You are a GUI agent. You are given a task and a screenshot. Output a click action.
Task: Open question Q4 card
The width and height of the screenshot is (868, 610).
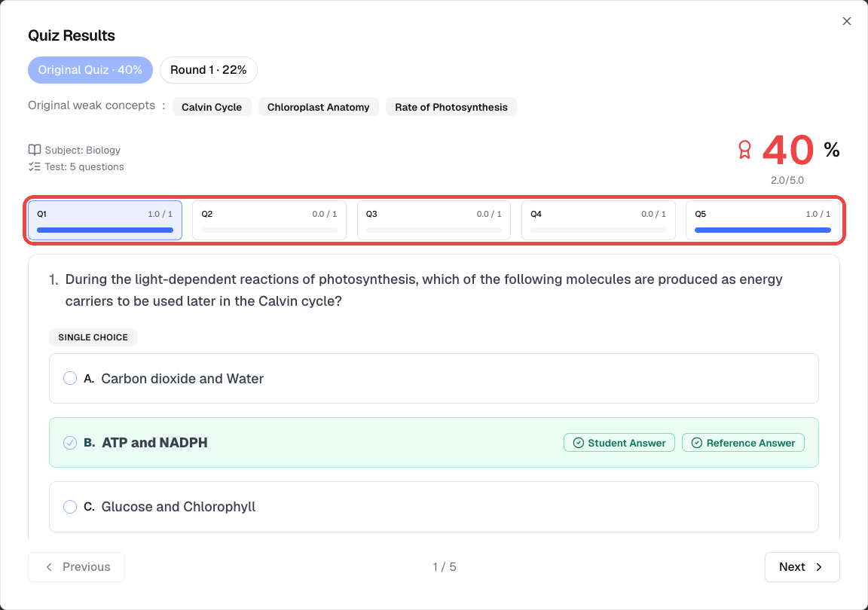[x=598, y=221]
